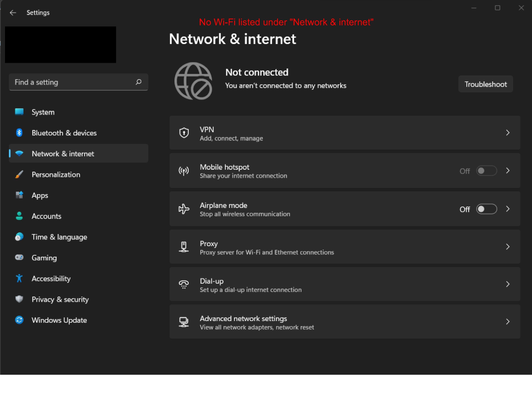Turn on the Airplane mode switch
532x411 pixels.
[486, 209]
